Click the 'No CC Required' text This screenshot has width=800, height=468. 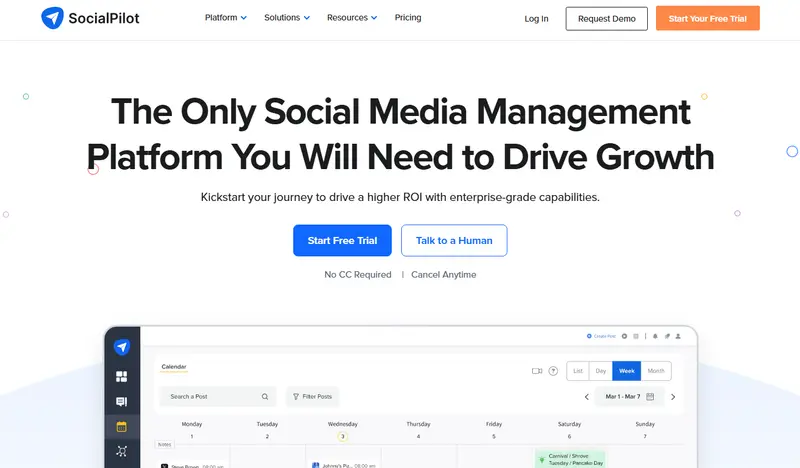coord(358,275)
